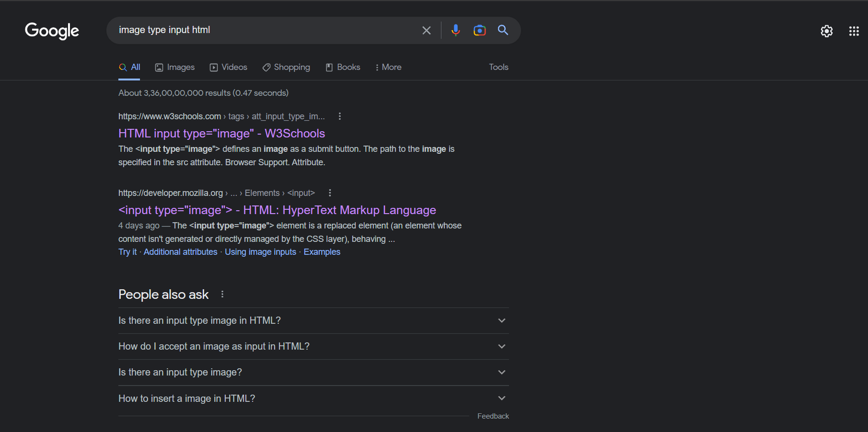The image size is (868, 432).
Task: Click into the search input field
Action: click(x=264, y=30)
